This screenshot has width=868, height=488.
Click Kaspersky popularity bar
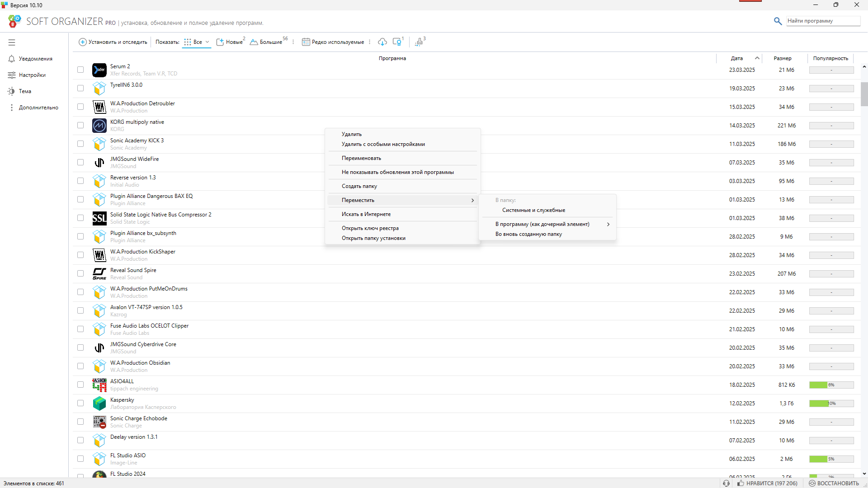(831, 404)
